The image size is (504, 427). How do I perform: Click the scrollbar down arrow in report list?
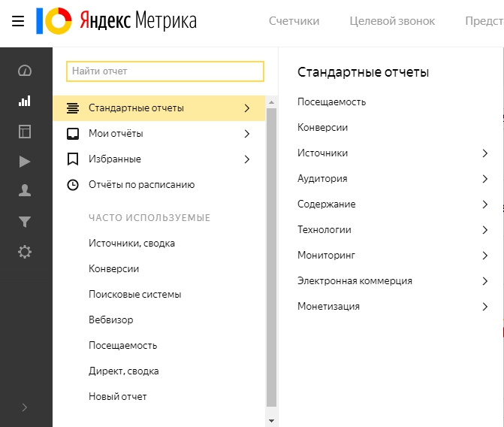point(272,420)
